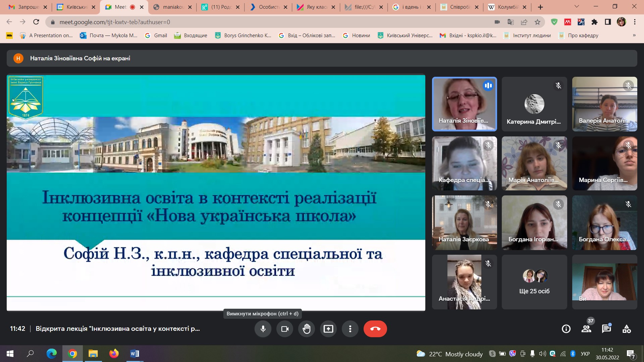Click Наталія Заєркова video thumbnail
Screen dimensions: 644x362
point(464,223)
